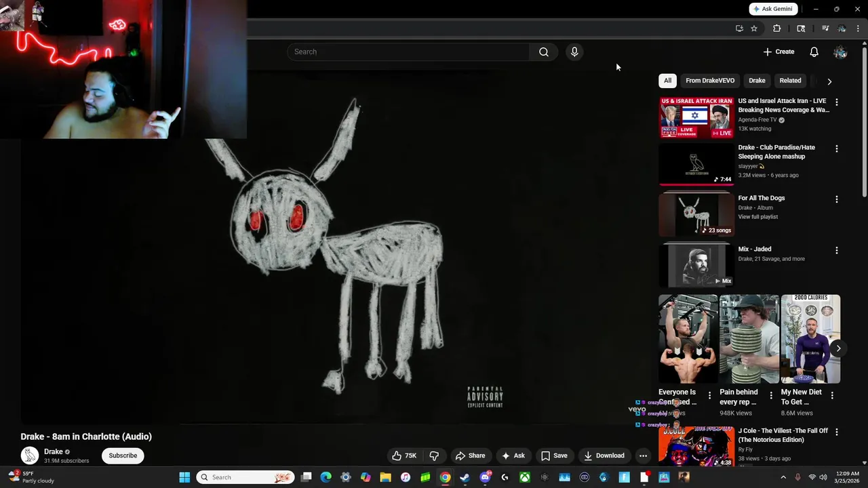Select the Drake filter chip
The image size is (868, 488).
pos(757,81)
